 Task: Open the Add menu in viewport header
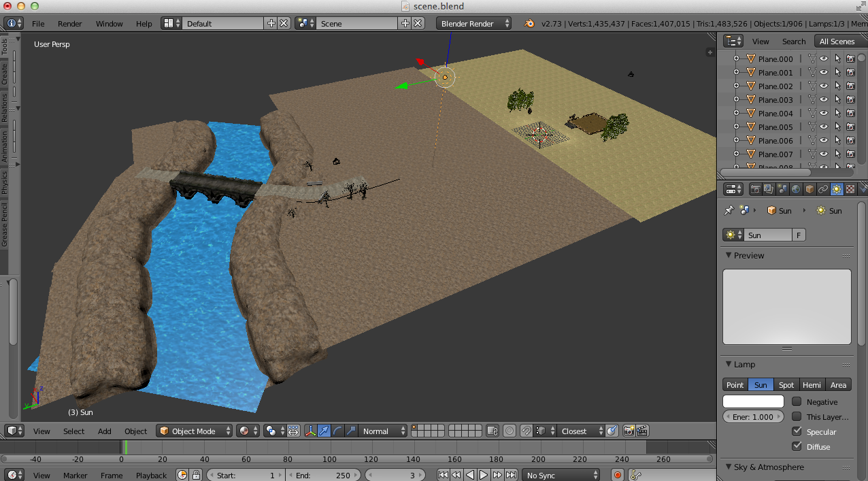[104, 431]
